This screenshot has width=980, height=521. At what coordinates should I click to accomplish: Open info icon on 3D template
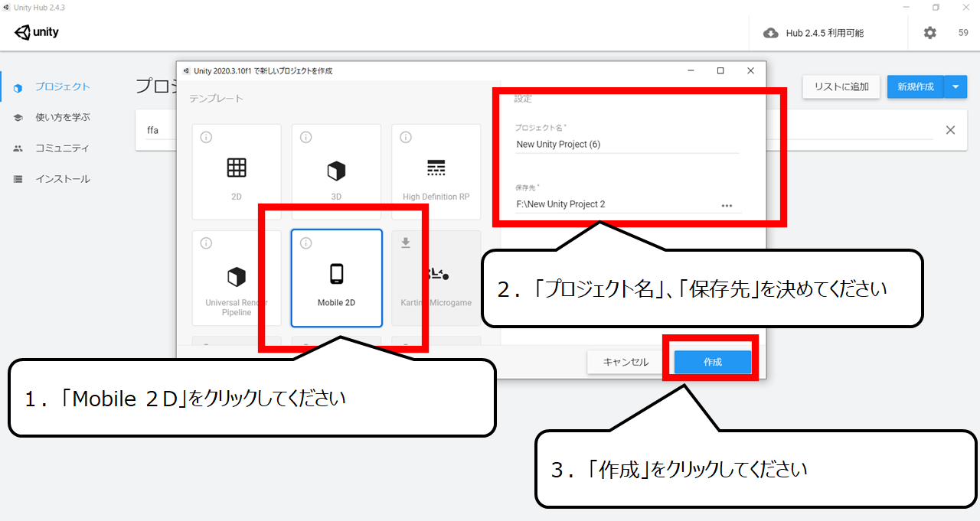tap(305, 137)
